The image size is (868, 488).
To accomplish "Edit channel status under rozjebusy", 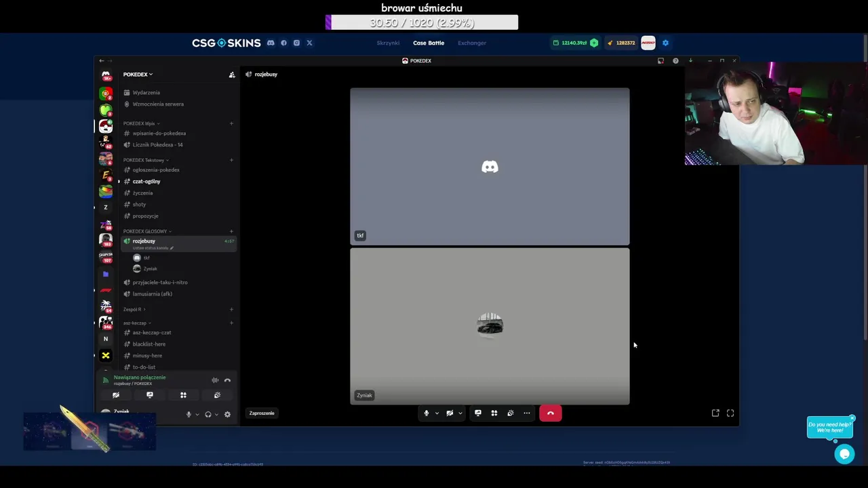I will pyautogui.click(x=153, y=247).
